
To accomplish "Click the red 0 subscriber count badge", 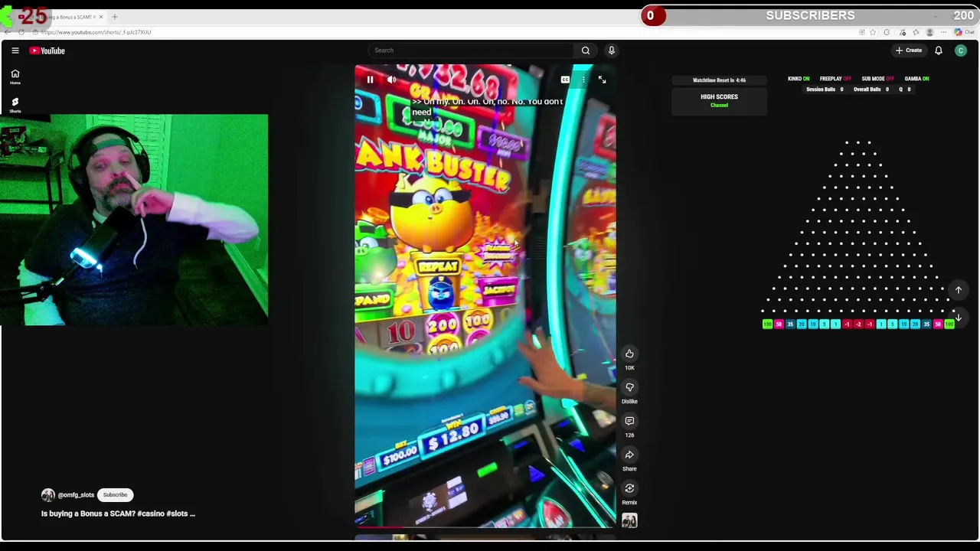I will [x=652, y=15].
